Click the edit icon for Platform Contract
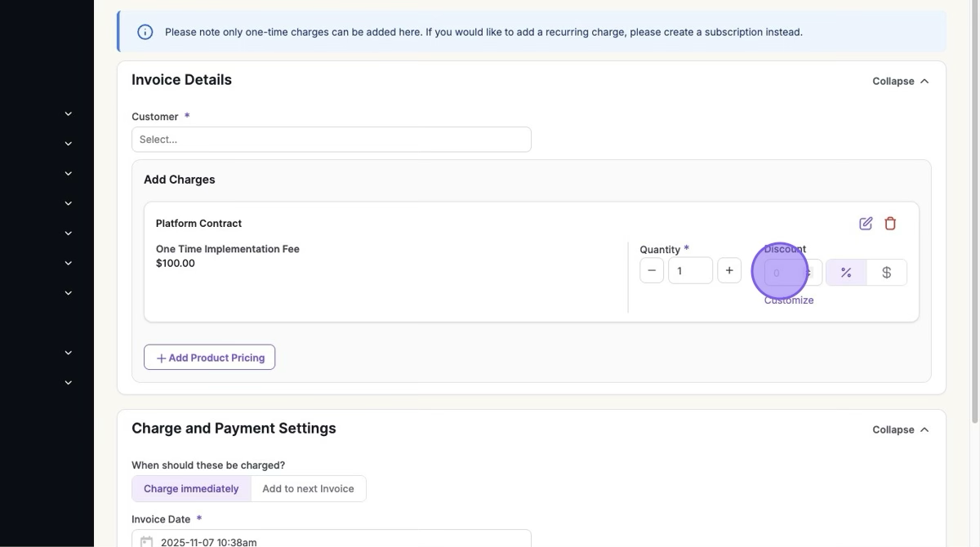This screenshot has height=547, width=980. pos(866,224)
